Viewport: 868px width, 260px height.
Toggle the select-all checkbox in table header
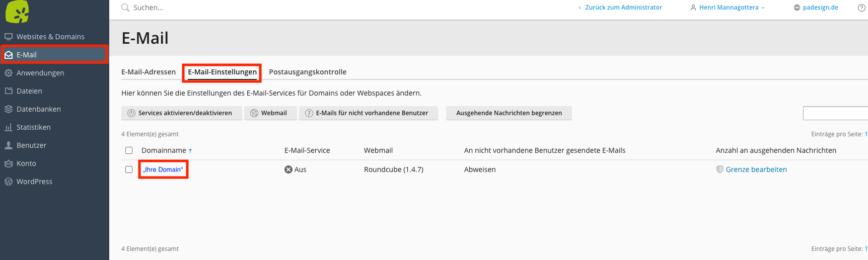[129, 150]
